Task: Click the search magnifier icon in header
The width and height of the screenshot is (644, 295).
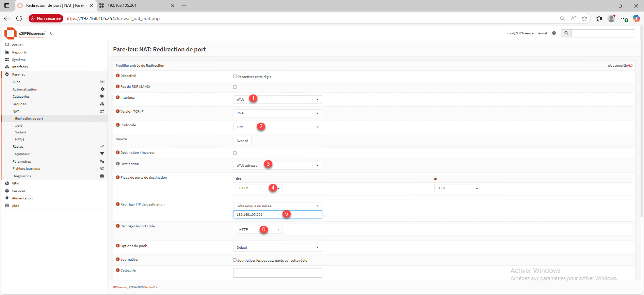Action: click(x=566, y=33)
